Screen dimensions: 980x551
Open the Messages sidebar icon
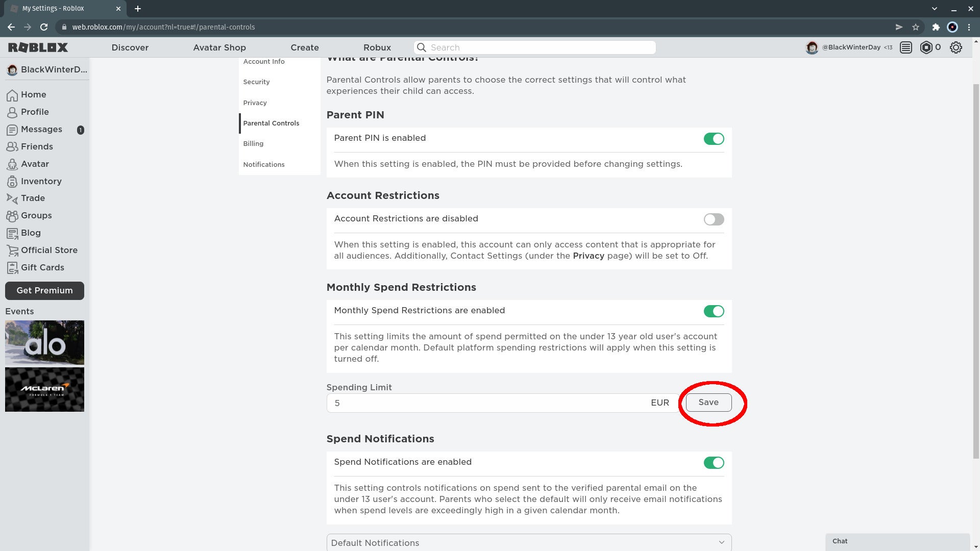pos(12,130)
